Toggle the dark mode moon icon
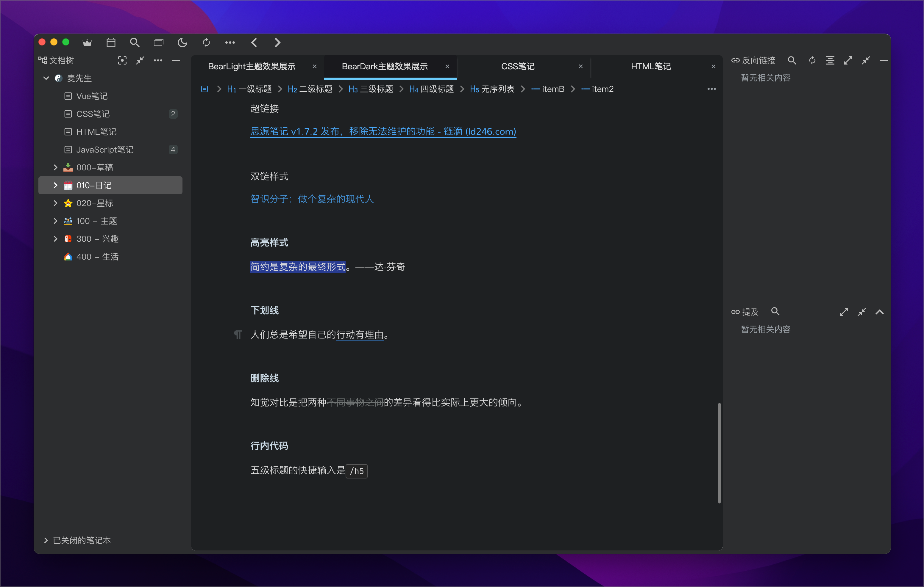 point(182,43)
